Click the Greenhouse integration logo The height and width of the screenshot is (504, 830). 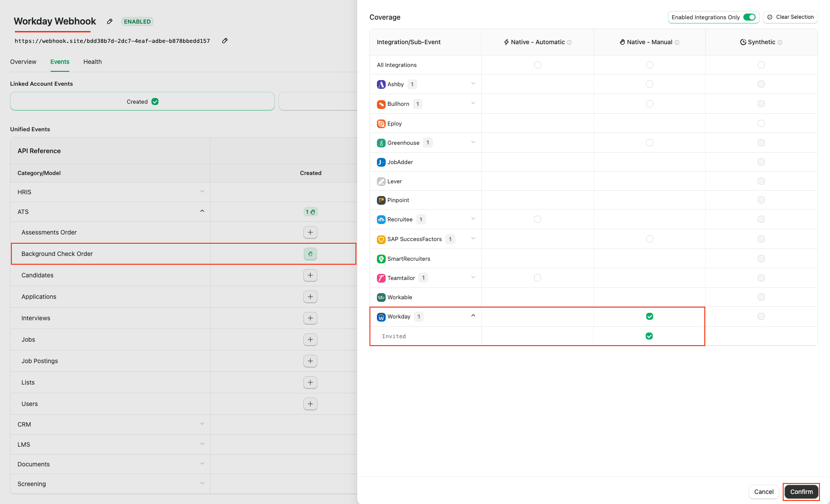pyautogui.click(x=381, y=143)
